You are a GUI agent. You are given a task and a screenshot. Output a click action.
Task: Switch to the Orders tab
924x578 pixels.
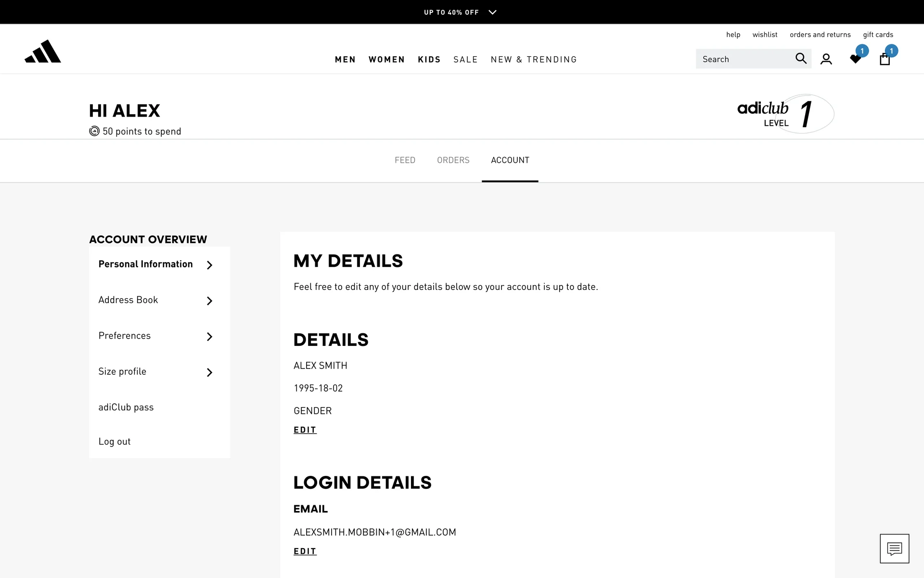453,160
